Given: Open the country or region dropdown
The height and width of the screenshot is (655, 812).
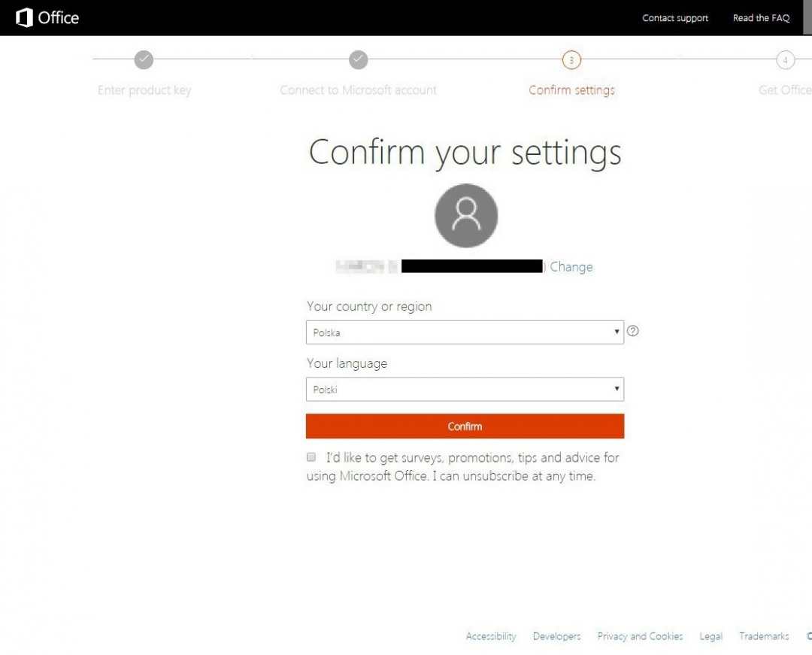Looking at the screenshot, I should tap(464, 332).
